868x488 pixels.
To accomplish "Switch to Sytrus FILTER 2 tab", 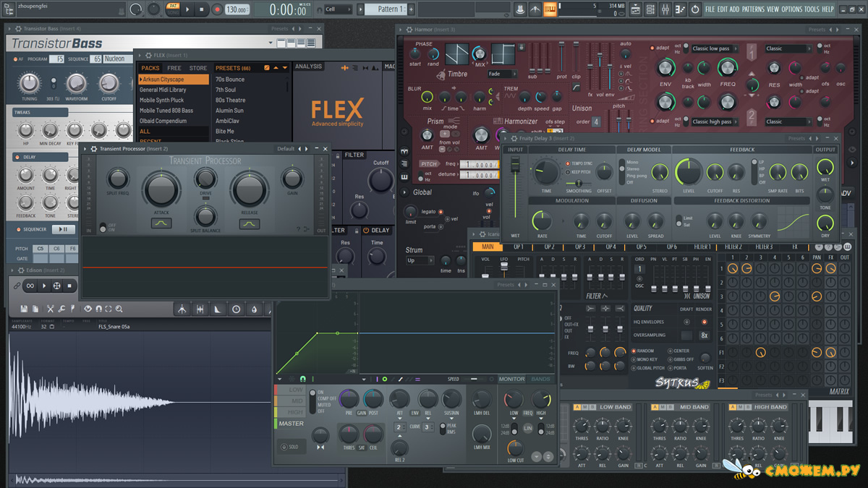I will [x=733, y=247].
